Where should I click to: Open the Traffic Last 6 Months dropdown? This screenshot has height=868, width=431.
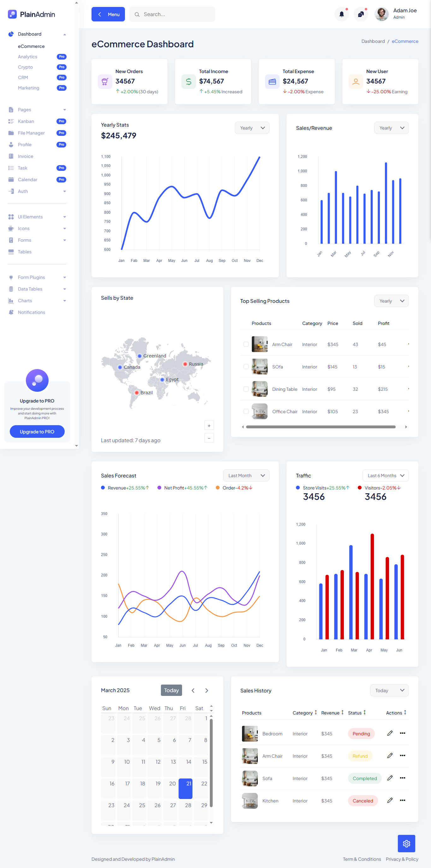(x=385, y=475)
